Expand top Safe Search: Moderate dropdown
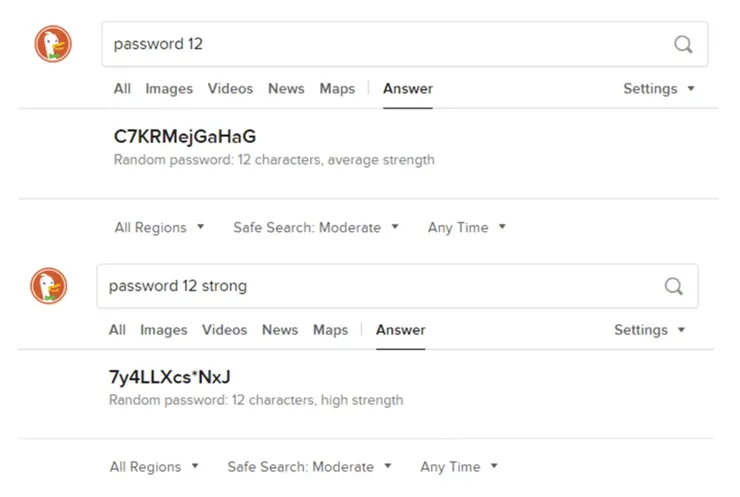This screenshot has height=497, width=740. (x=316, y=227)
